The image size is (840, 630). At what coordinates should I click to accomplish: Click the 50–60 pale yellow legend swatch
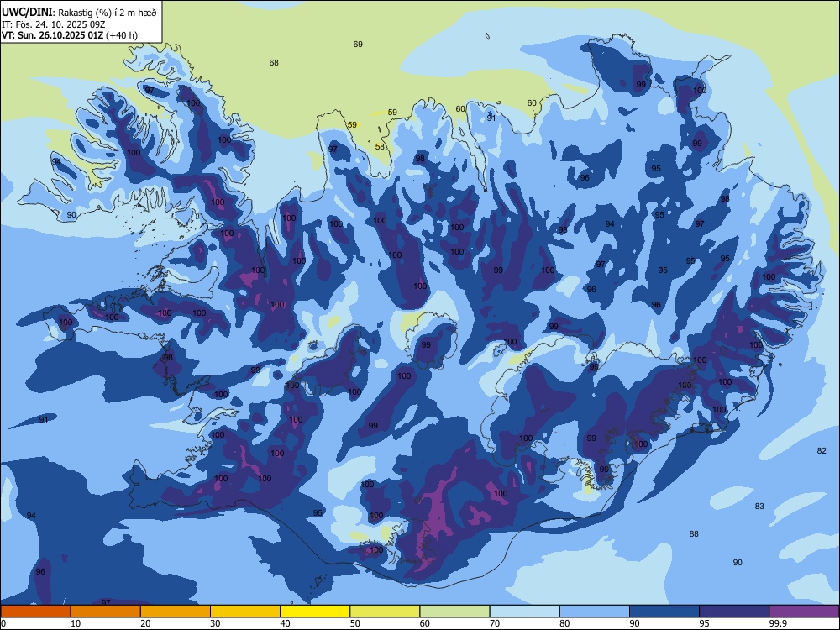click(385, 612)
